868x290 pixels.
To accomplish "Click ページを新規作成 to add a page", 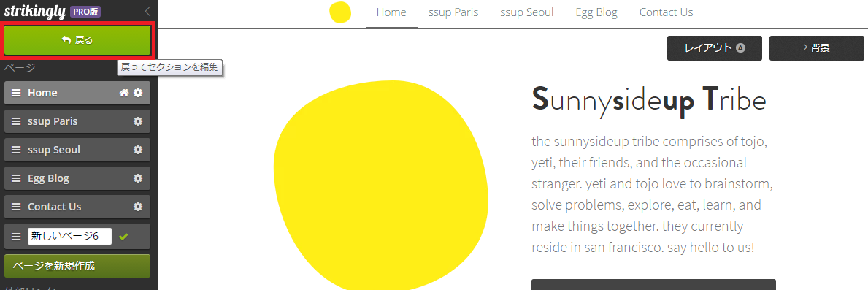I will point(77,266).
